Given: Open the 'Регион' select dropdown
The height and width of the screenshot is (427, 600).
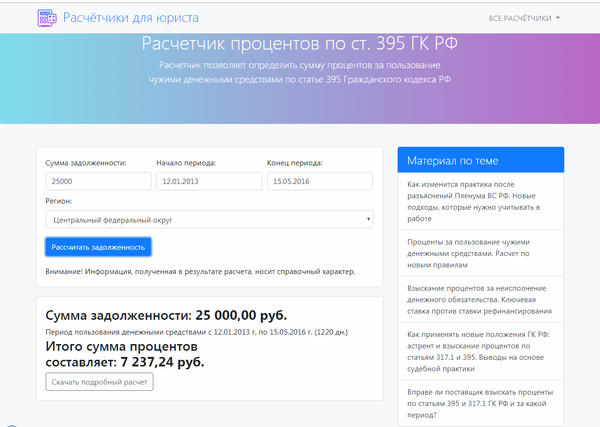Looking at the screenshot, I should pos(209,220).
